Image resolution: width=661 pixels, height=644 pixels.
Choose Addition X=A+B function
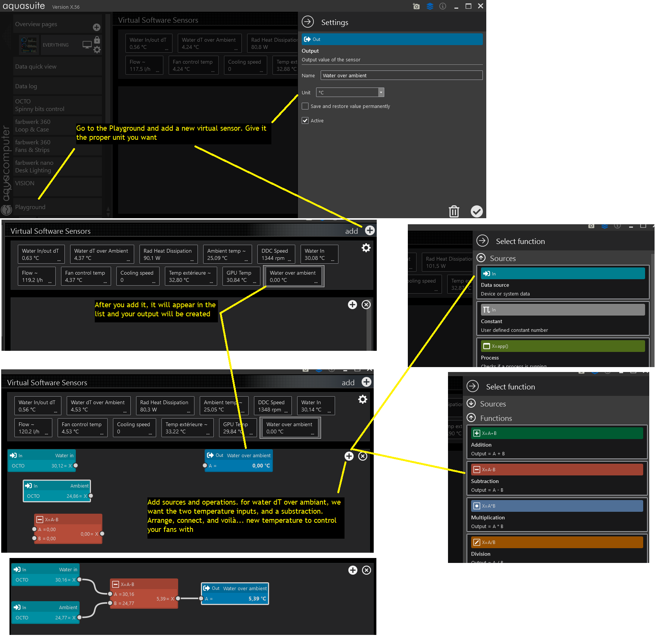pos(557,442)
